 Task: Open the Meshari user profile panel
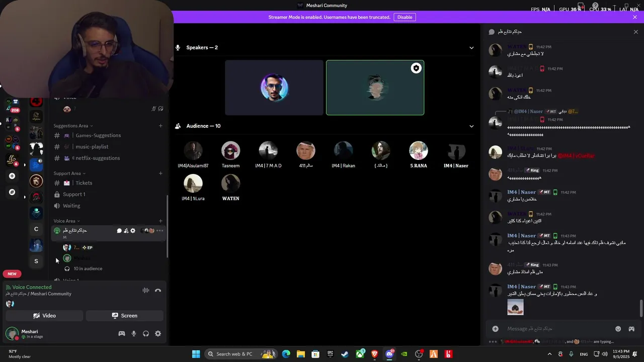[30, 334]
